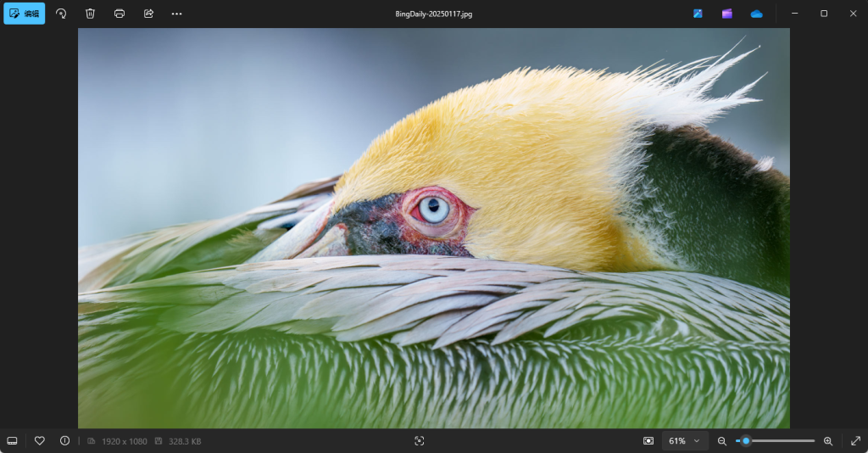Click the visual search scan icon

[x=419, y=441]
